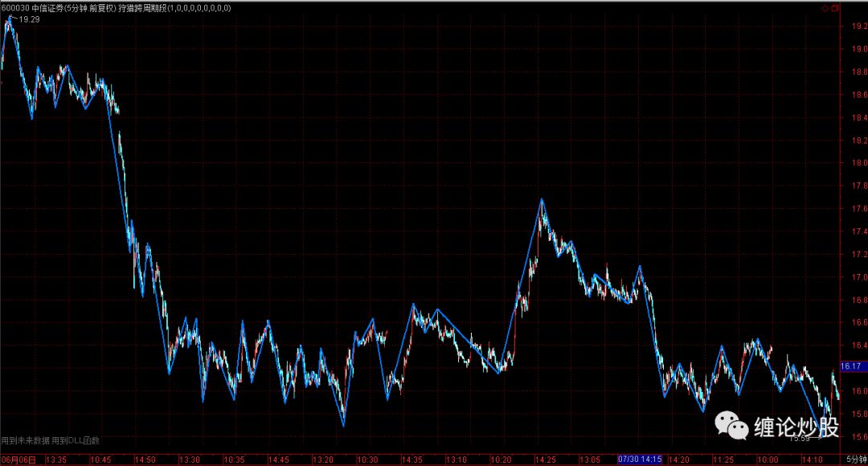Click the 19.29 high price marker
This screenshot has height=466, width=868.
(x=27, y=18)
